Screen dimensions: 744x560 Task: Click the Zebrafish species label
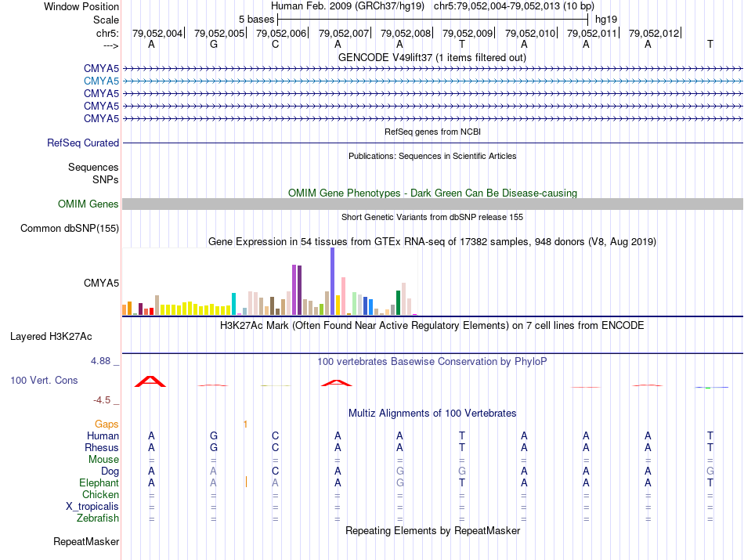(98, 518)
